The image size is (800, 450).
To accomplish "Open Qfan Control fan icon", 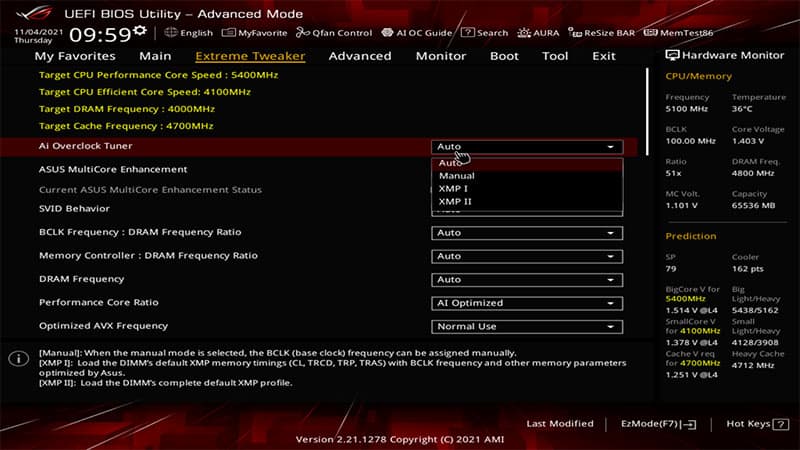I will point(303,33).
